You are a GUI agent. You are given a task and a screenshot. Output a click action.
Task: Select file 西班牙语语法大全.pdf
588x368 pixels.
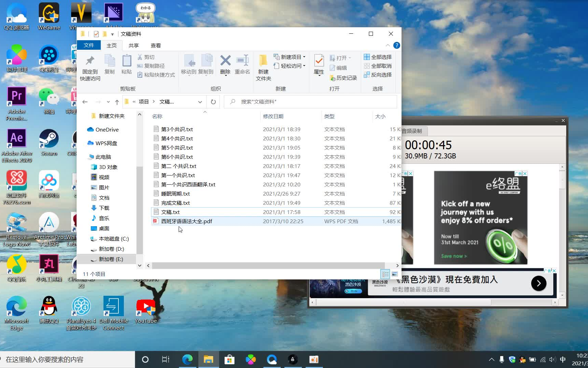pyautogui.click(x=186, y=221)
